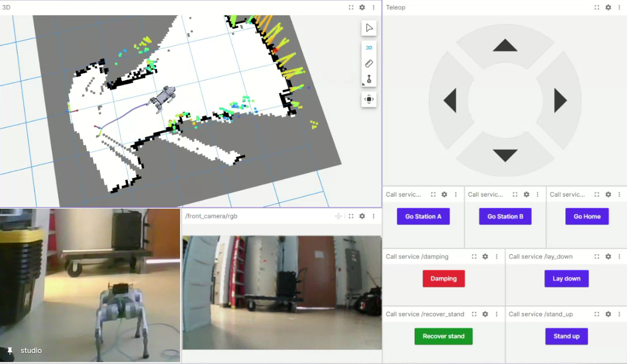The height and width of the screenshot is (364, 627).
Task: Click the 'Call service /recover_stand' title
Action: 425,314
